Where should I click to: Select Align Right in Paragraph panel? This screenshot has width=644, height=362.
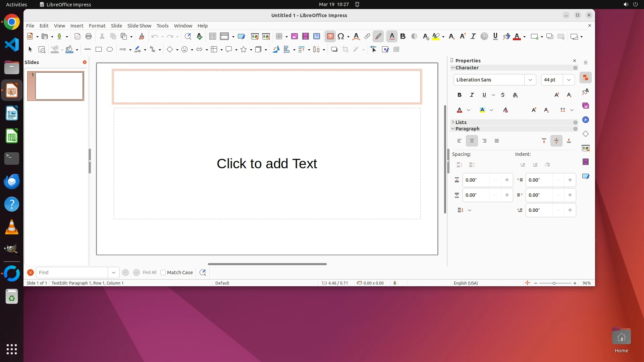coord(484,141)
